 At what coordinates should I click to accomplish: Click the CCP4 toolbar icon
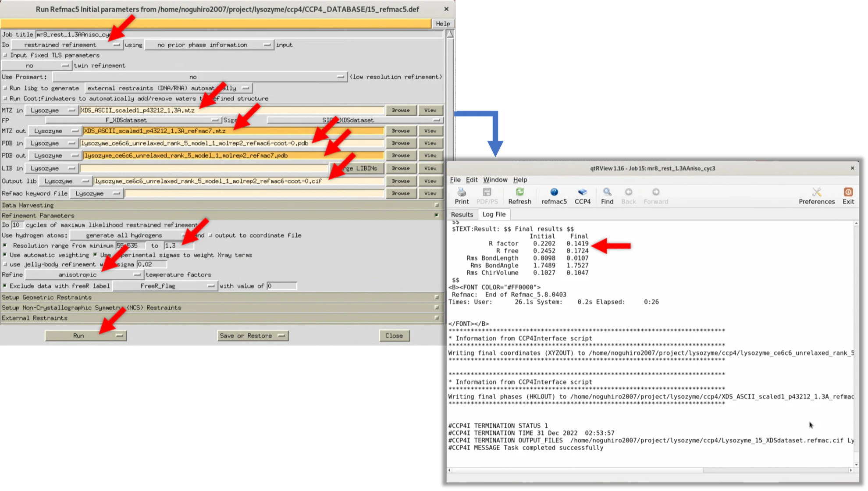582,192
